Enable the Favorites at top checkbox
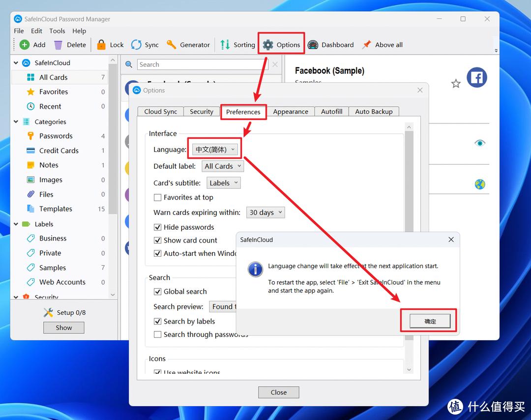The width and height of the screenshot is (531, 420). tap(158, 198)
